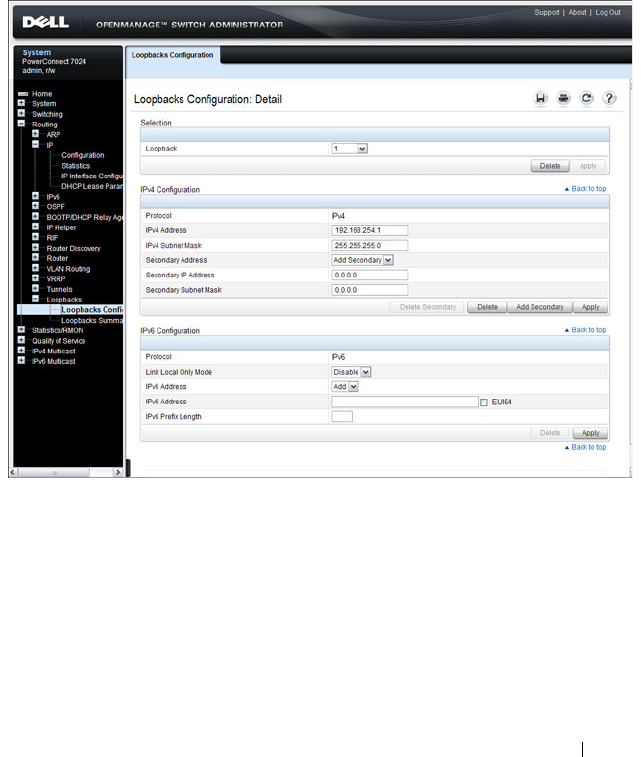This screenshot has height=757, width=641.
Task: Open the Secondary Address dropdown
Action: pos(362,260)
